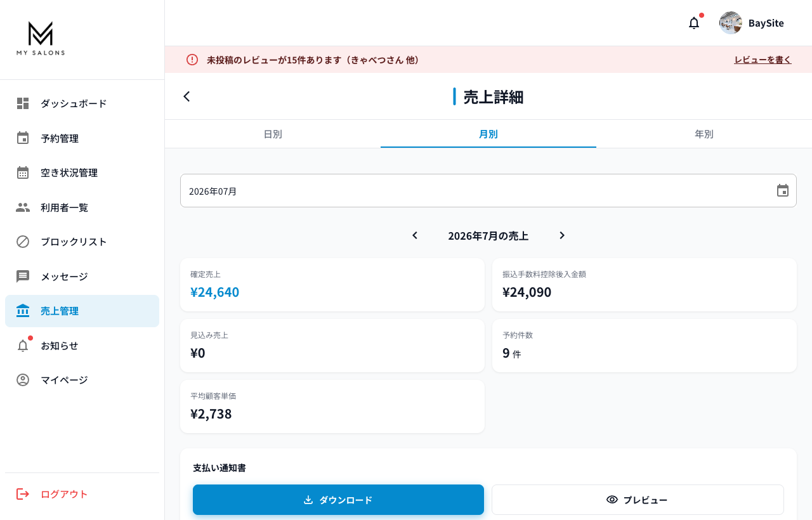Click the 見込み売上 value ¥0
The height and width of the screenshot is (520, 812).
pos(198,353)
